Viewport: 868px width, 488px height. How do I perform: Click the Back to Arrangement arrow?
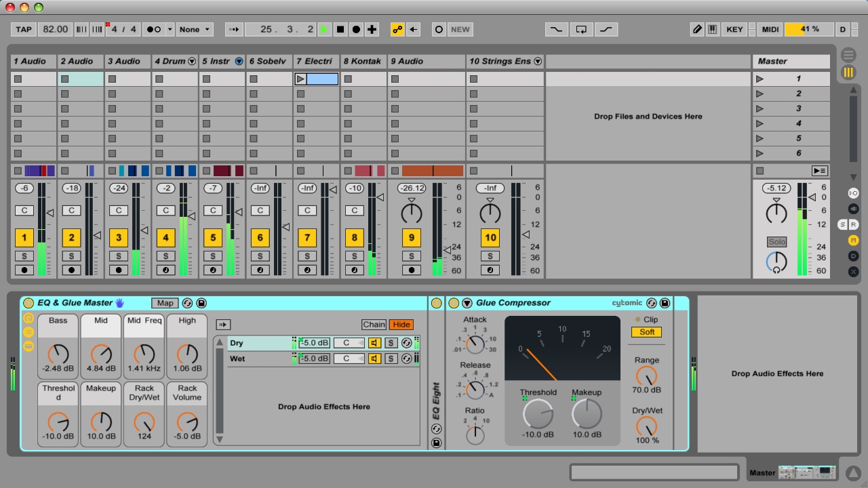coord(414,29)
